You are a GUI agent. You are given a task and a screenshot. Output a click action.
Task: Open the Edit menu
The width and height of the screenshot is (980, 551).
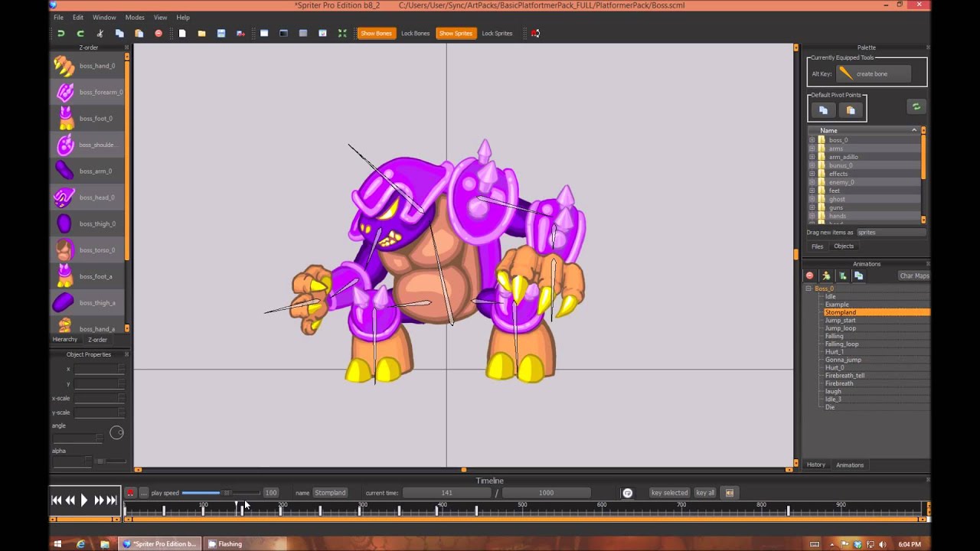(78, 17)
